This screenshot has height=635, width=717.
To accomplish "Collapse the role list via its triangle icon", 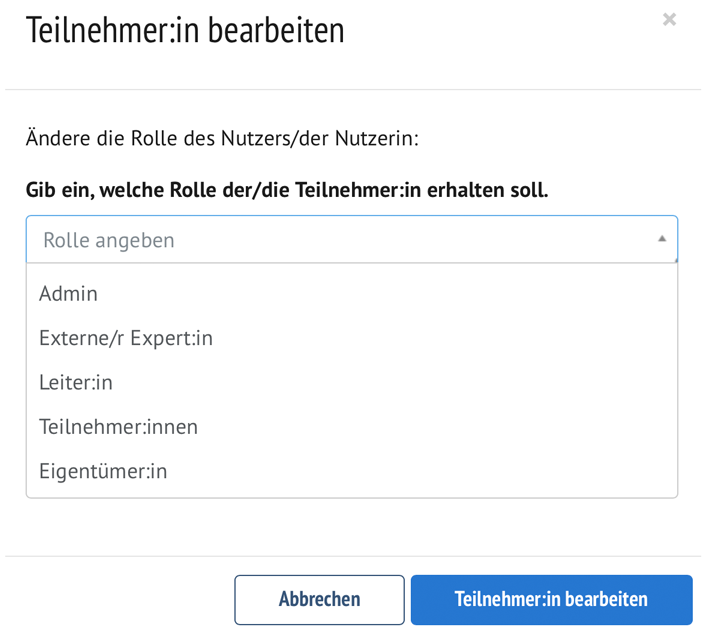I will (662, 239).
